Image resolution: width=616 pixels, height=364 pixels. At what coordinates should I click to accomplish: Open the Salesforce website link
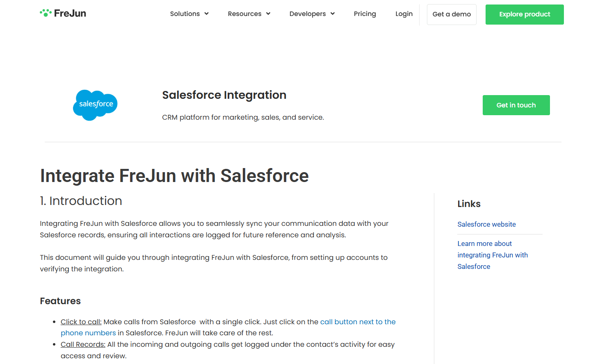486,224
